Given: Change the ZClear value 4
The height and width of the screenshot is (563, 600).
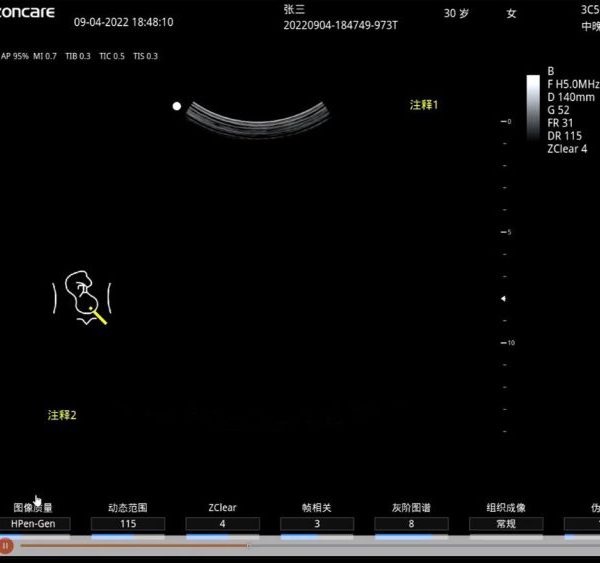Looking at the screenshot, I should coord(223,523).
